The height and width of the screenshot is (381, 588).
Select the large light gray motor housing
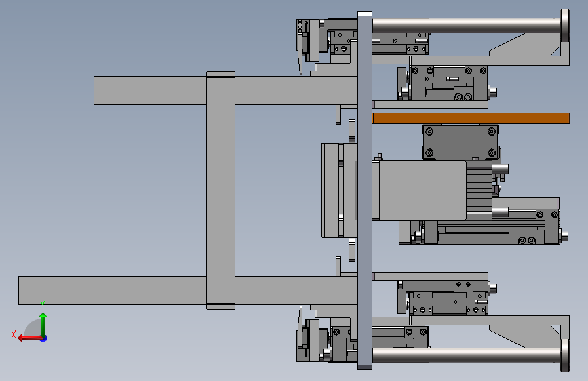tap(423, 190)
